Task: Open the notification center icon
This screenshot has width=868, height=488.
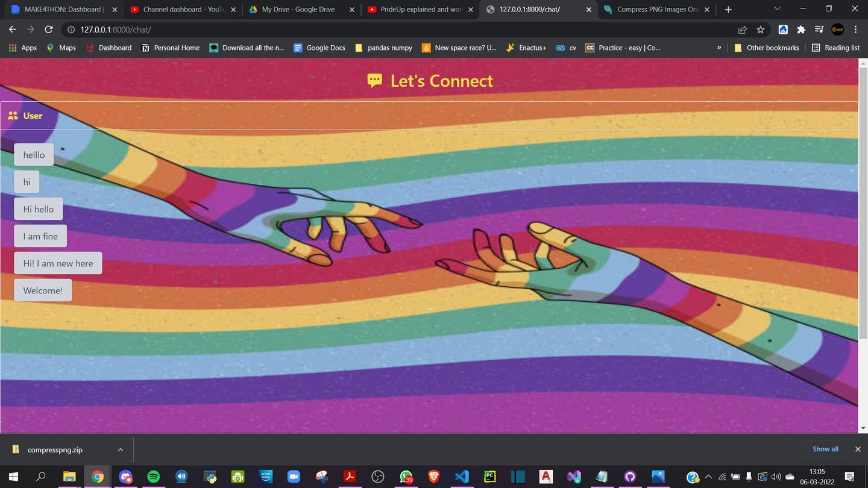Action: [x=850, y=477]
